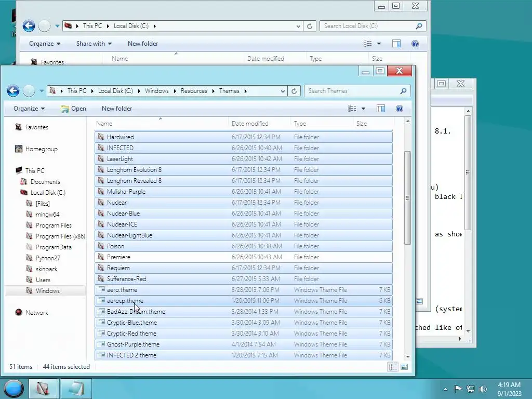Sort by Name column header

pyautogui.click(x=161, y=124)
